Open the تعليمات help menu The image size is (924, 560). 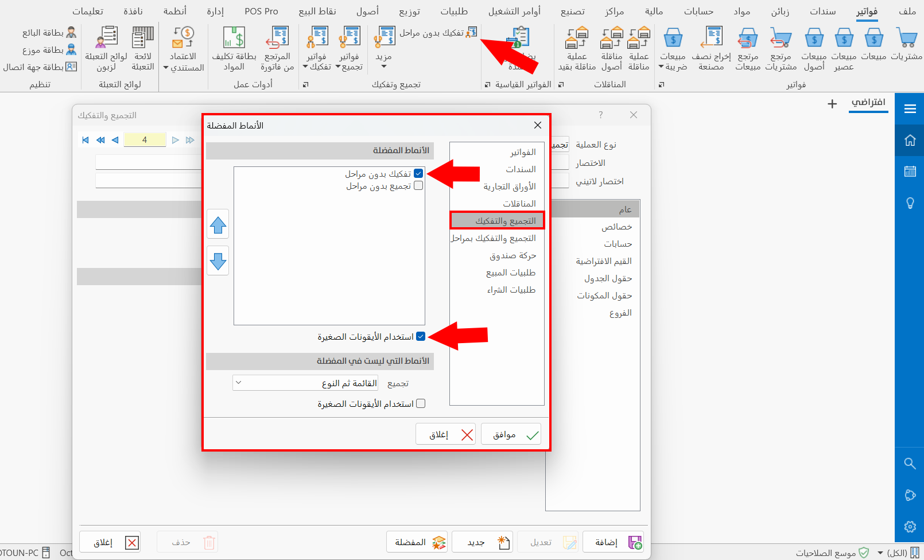coord(88,11)
